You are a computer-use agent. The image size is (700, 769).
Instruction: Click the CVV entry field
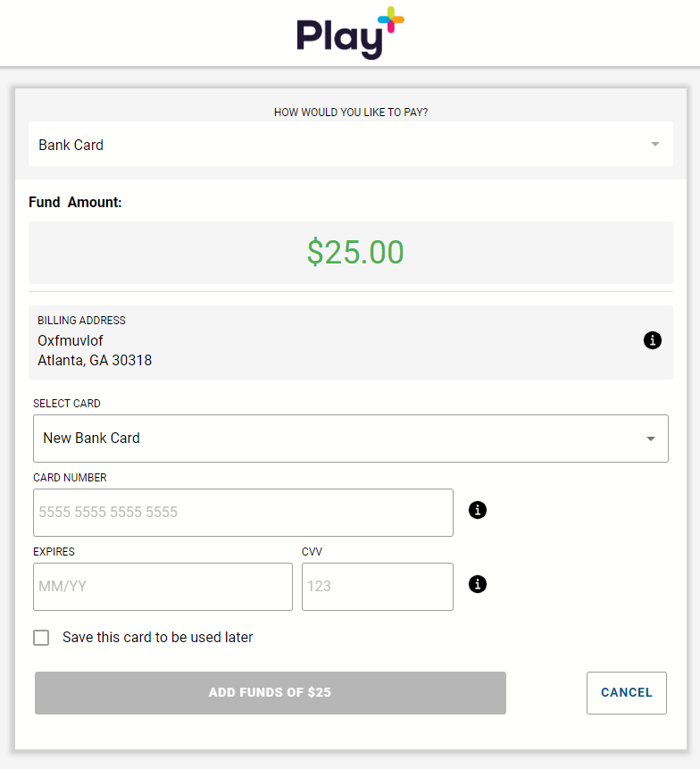(x=377, y=587)
